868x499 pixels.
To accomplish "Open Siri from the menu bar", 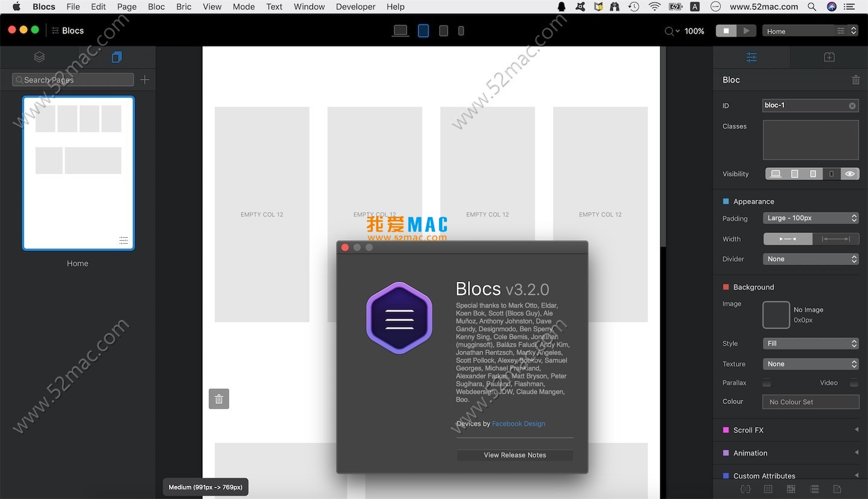I will [x=832, y=7].
